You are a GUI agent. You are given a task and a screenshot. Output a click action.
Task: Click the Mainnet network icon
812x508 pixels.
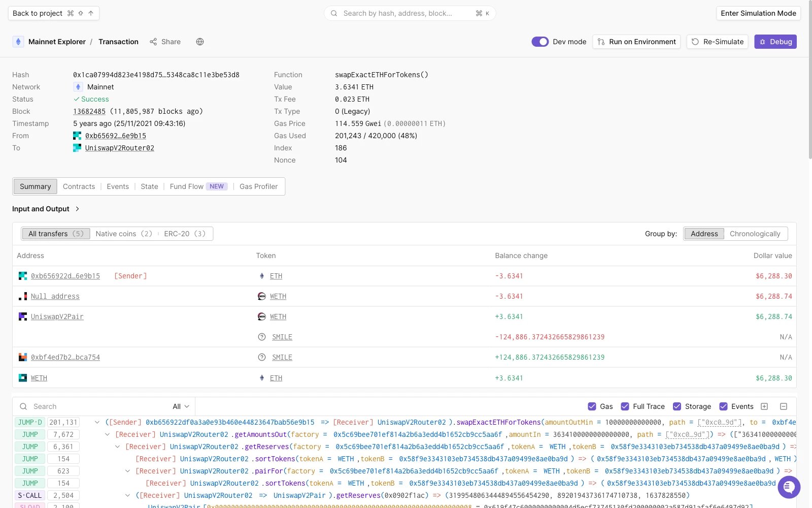click(x=78, y=87)
